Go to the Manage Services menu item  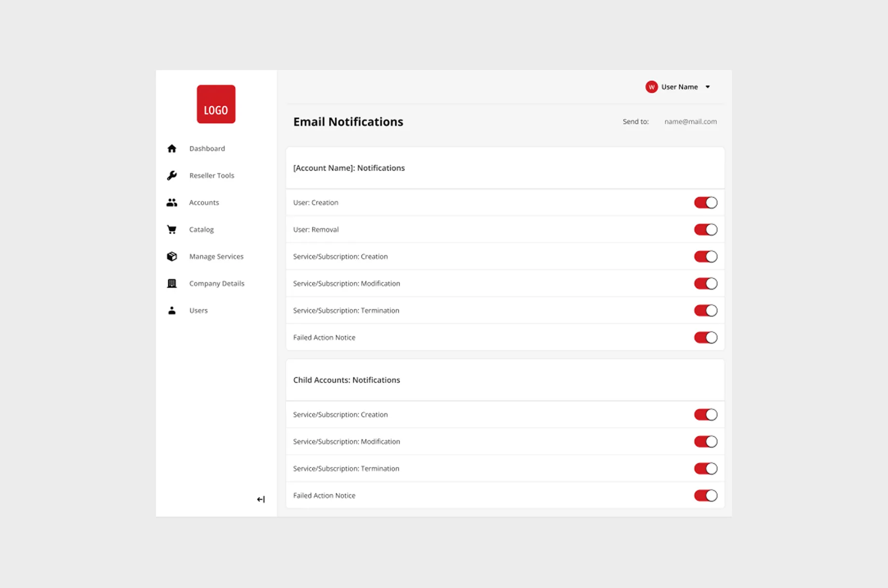216,257
